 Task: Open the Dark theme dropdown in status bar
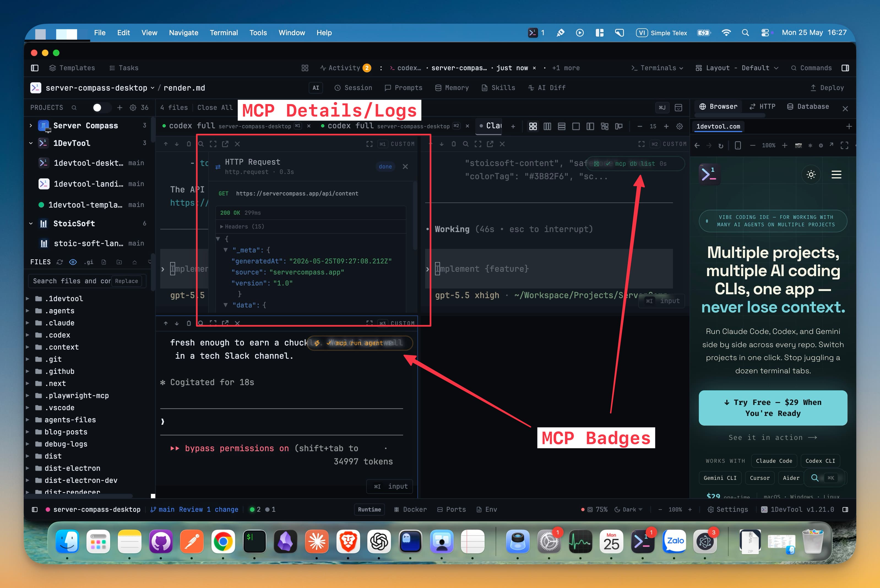coord(629,510)
